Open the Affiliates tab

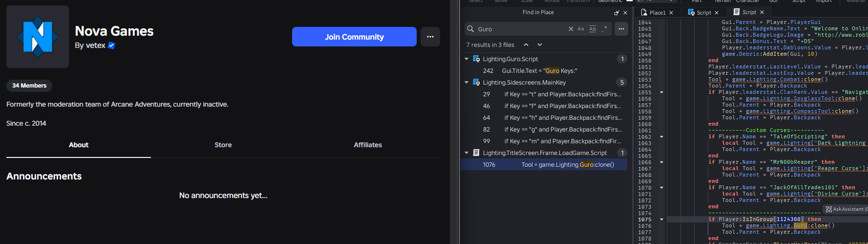point(368,145)
